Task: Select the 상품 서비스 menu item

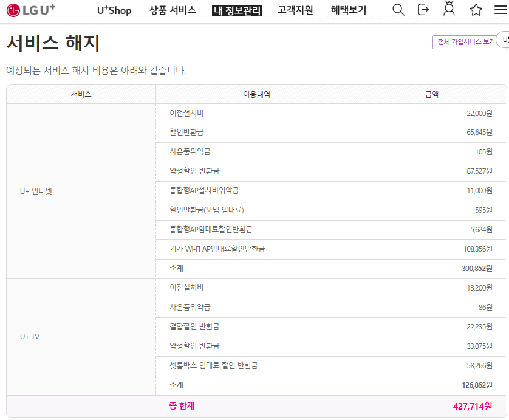Action: (173, 10)
